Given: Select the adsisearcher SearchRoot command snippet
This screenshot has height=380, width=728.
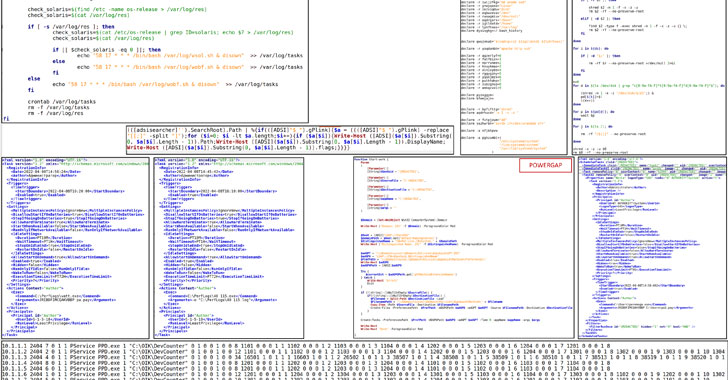Looking at the screenshot, I should 290,139.
